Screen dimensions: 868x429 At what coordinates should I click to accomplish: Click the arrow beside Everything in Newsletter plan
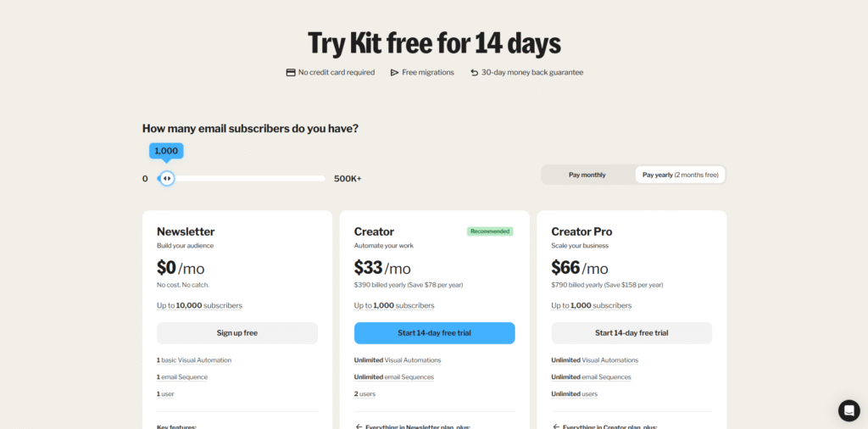(359, 426)
